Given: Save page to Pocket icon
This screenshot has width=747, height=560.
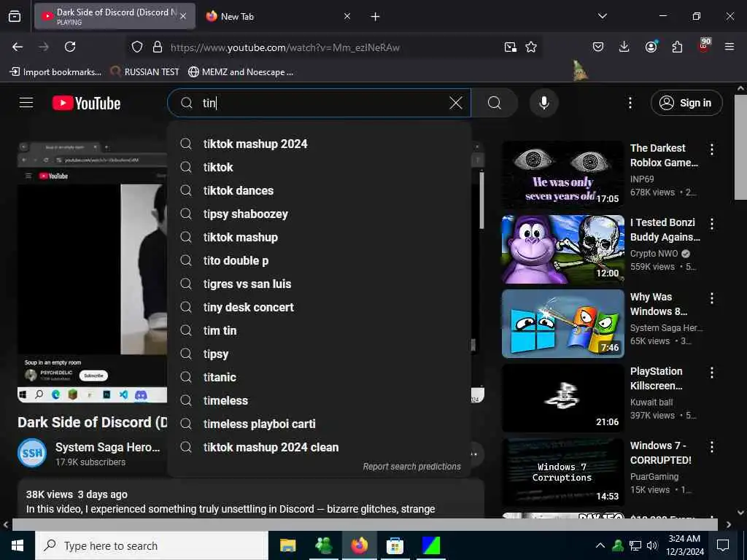Looking at the screenshot, I should click(x=598, y=47).
